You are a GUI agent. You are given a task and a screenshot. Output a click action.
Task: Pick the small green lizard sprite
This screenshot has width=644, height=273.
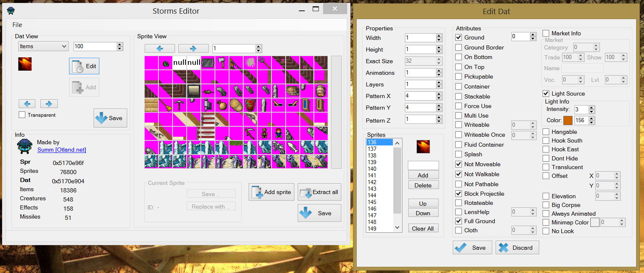click(165, 63)
